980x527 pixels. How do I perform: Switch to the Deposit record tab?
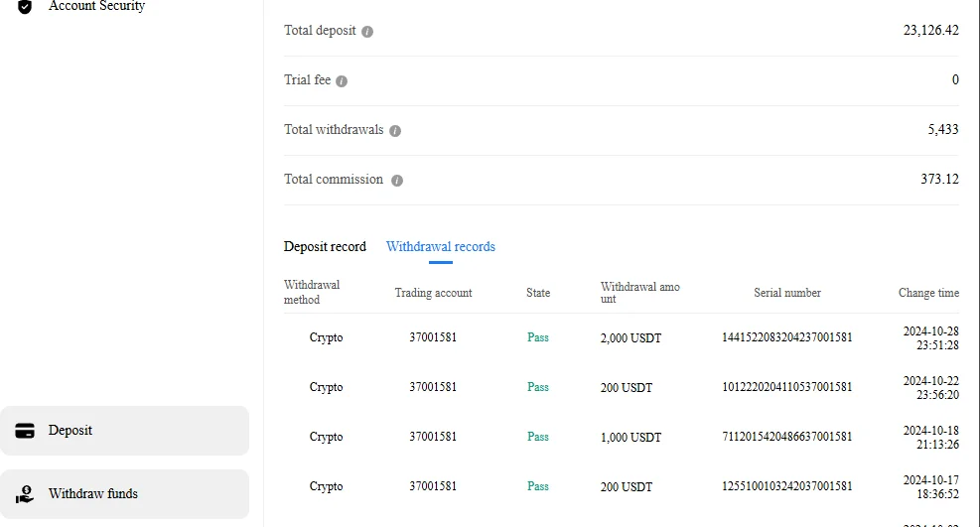pyautogui.click(x=325, y=247)
